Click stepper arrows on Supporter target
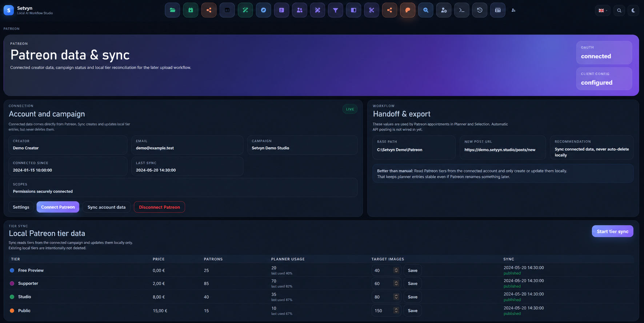Viewport: 644px width, 323px height. (x=396, y=283)
